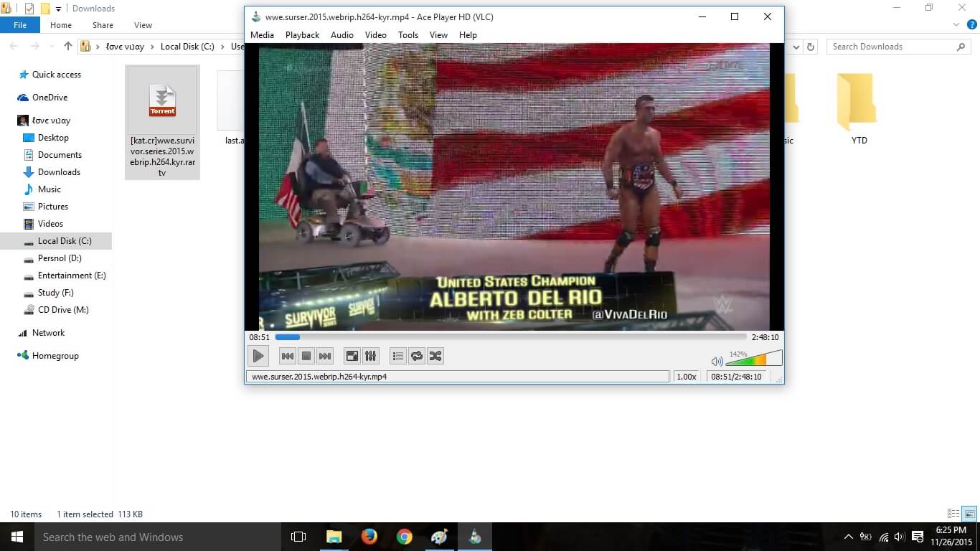Screen dimensions: 980x551
Task: Select Study (F:) drive
Action: click(x=55, y=293)
